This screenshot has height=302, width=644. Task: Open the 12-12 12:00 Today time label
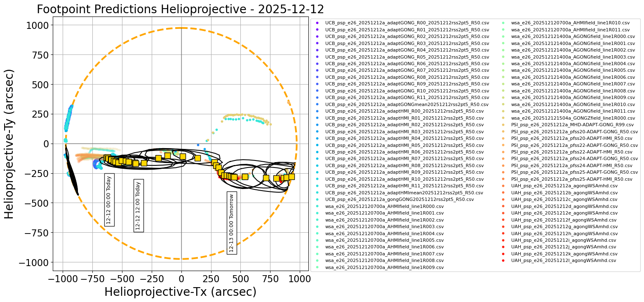[138, 206]
